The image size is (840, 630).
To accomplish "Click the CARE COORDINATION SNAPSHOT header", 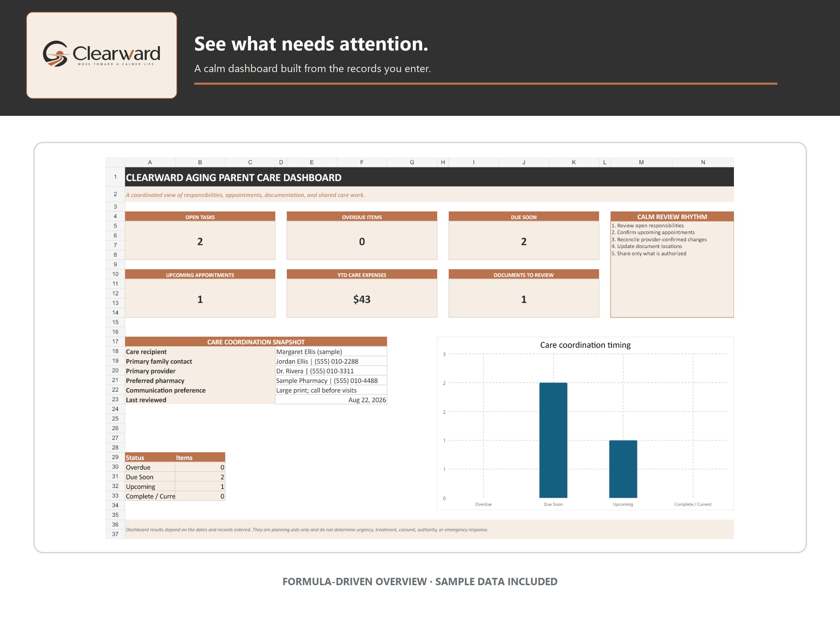I will pos(255,342).
